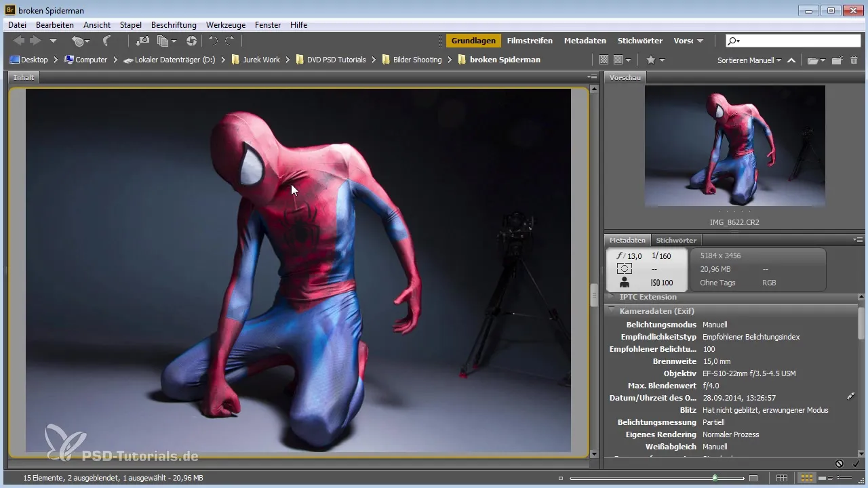Click the larger thumbnail size icon
This screenshot has width=868, height=488.
point(753,479)
